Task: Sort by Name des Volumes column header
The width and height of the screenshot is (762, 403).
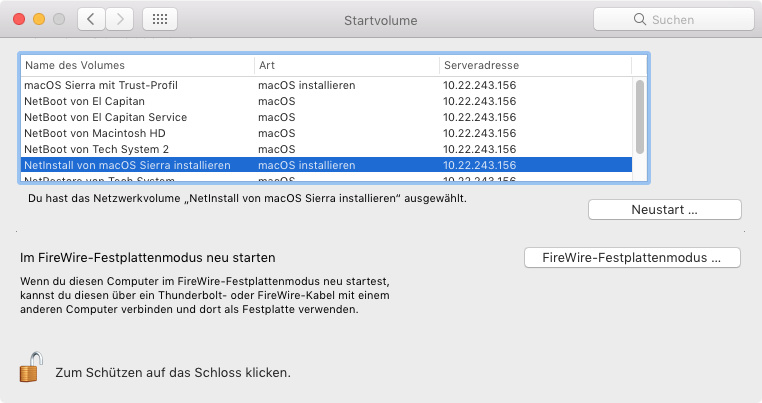Action: click(x=137, y=65)
